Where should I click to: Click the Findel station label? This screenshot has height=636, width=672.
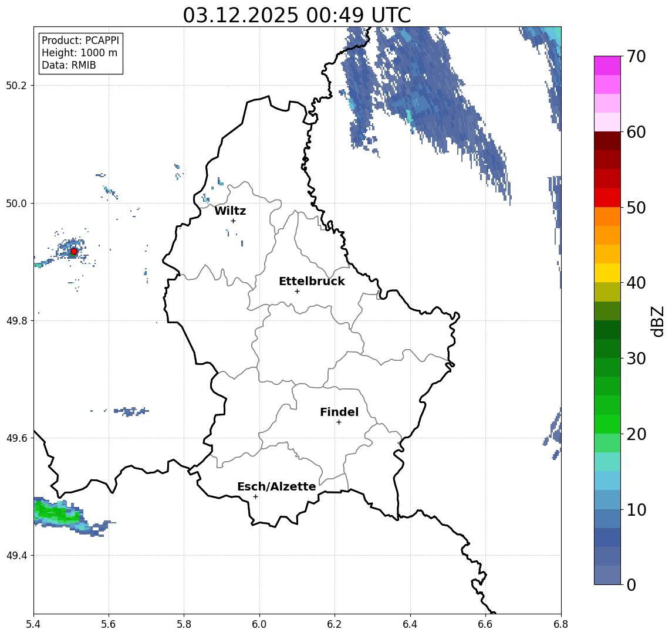(339, 412)
